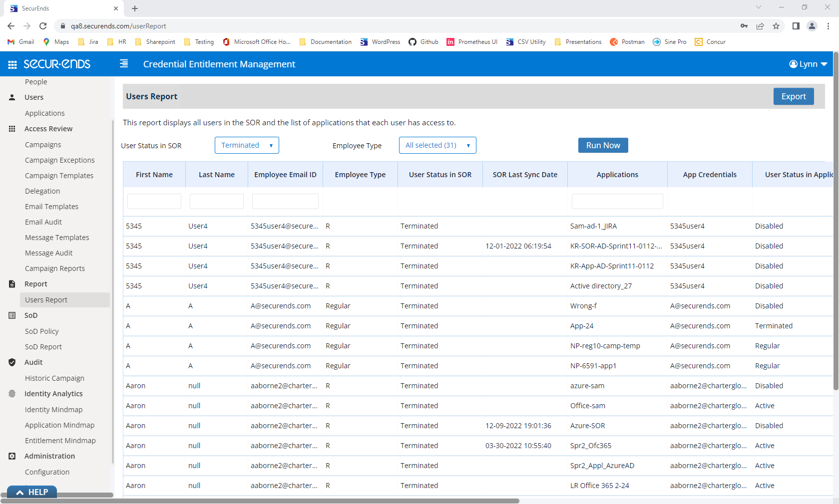839x504 pixels.
Task: Open the Administration gear icon
Action: click(x=11, y=456)
